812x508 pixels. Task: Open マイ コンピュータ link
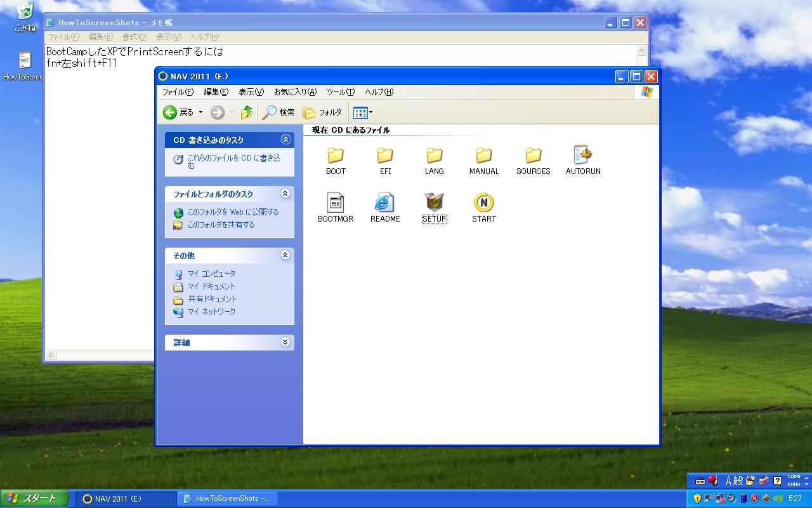(x=211, y=274)
